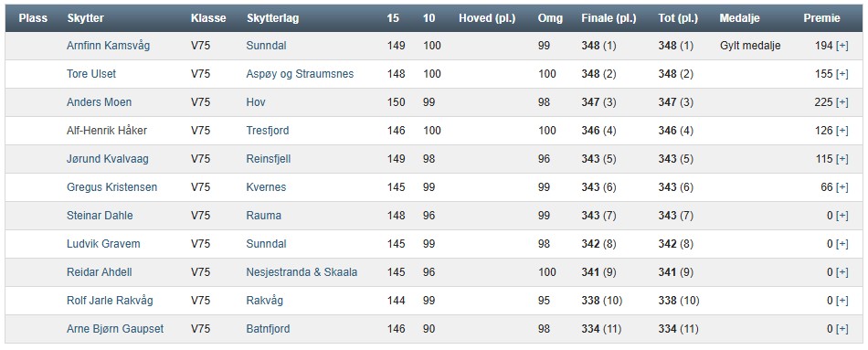Expand the 66 premie for Gregus Kristensen

click(842, 187)
